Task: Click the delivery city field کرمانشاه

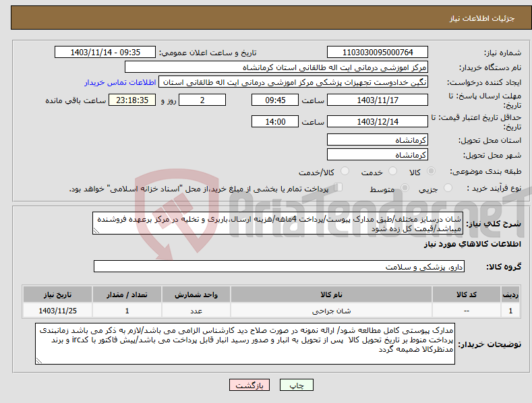Action: (x=378, y=155)
